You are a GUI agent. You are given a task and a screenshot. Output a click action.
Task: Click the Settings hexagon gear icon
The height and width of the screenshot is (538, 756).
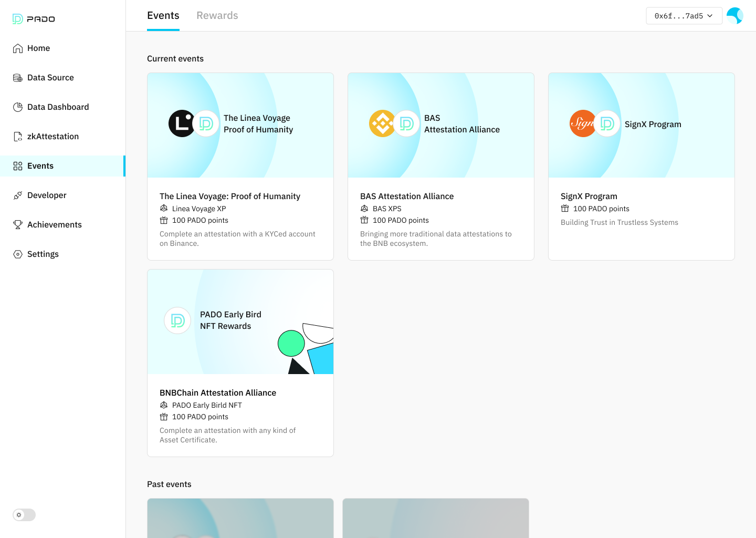[x=18, y=254]
